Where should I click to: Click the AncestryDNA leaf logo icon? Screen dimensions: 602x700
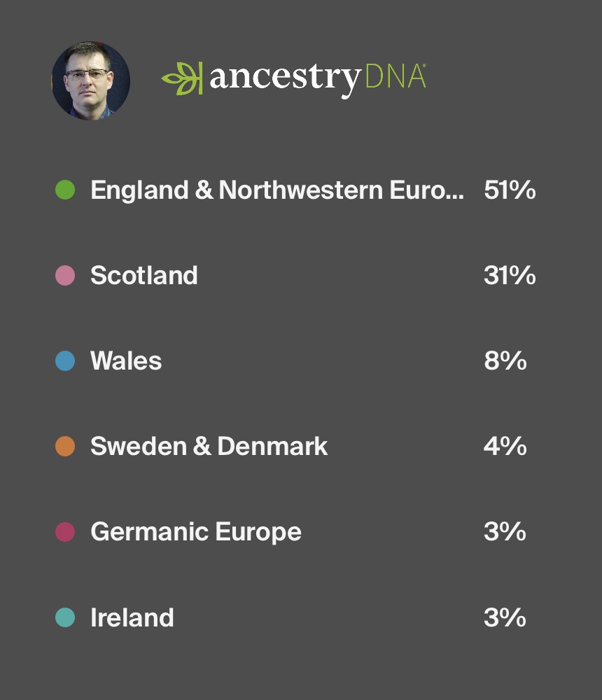coord(182,78)
